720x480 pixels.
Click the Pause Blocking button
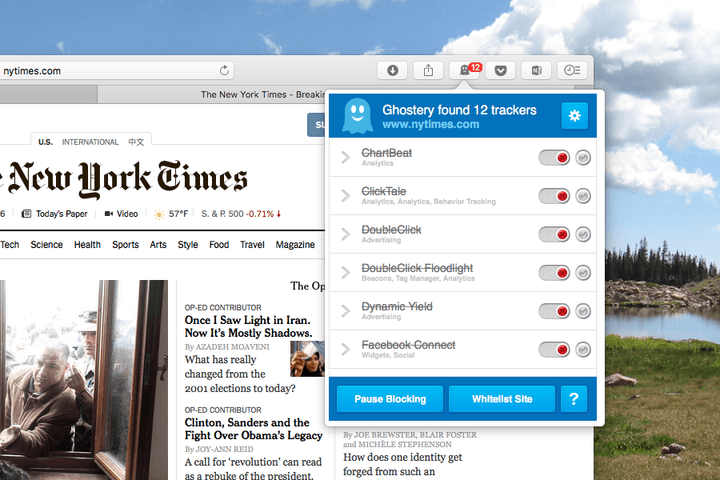390,399
